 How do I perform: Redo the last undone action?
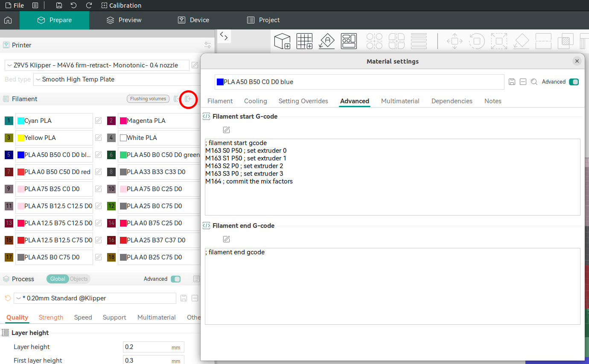click(x=89, y=6)
